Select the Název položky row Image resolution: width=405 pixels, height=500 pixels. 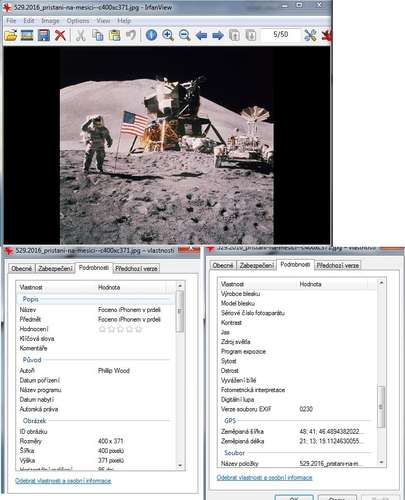(x=297, y=463)
